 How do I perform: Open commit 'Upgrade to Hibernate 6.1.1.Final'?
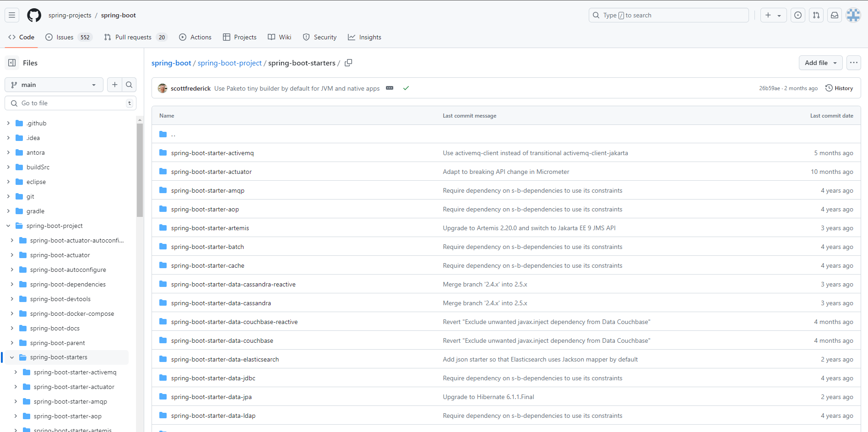point(488,397)
